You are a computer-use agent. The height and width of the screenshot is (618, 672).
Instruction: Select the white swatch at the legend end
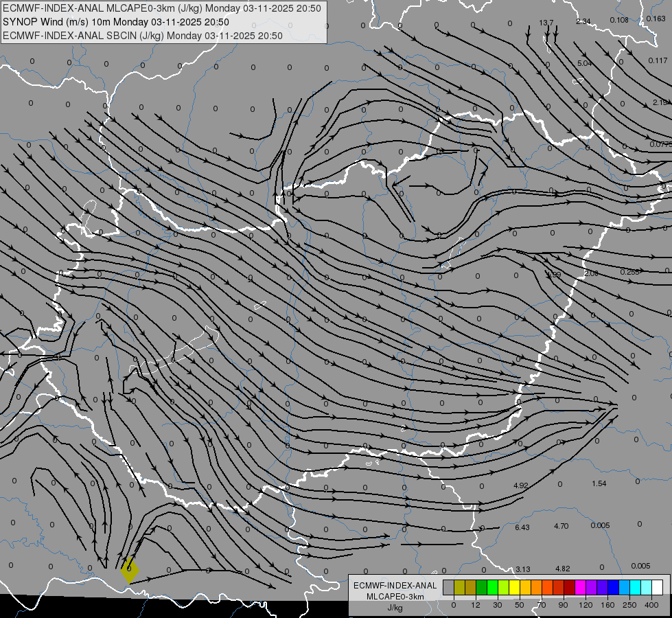pos(658,588)
